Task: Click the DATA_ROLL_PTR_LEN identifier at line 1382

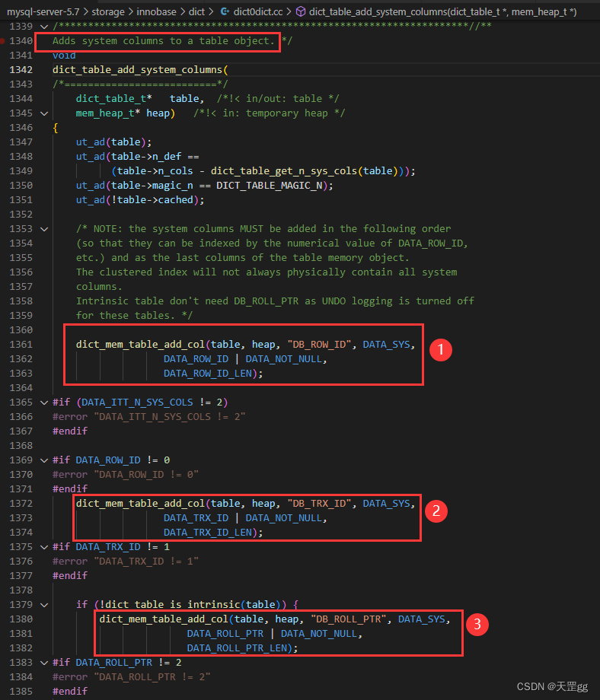Action: 239,647
